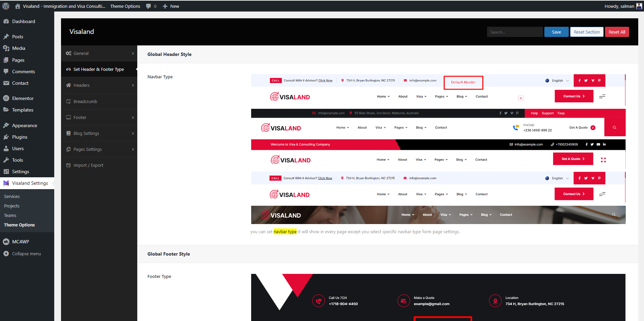Click the Visaland Settings logo icon

coord(6,183)
